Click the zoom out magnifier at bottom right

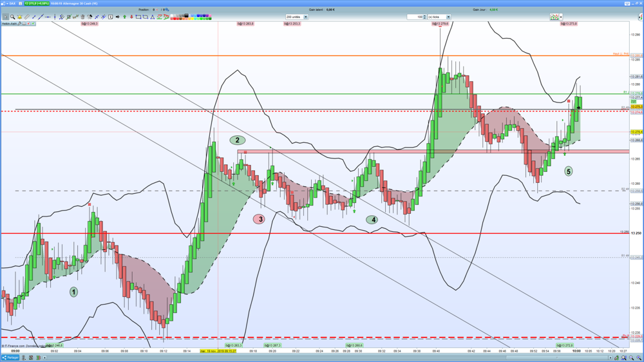[x=632, y=358]
